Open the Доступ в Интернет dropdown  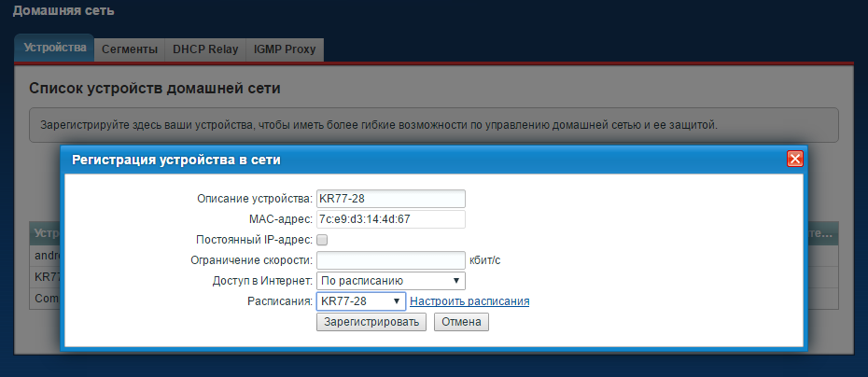pyautogui.click(x=390, y=280)
